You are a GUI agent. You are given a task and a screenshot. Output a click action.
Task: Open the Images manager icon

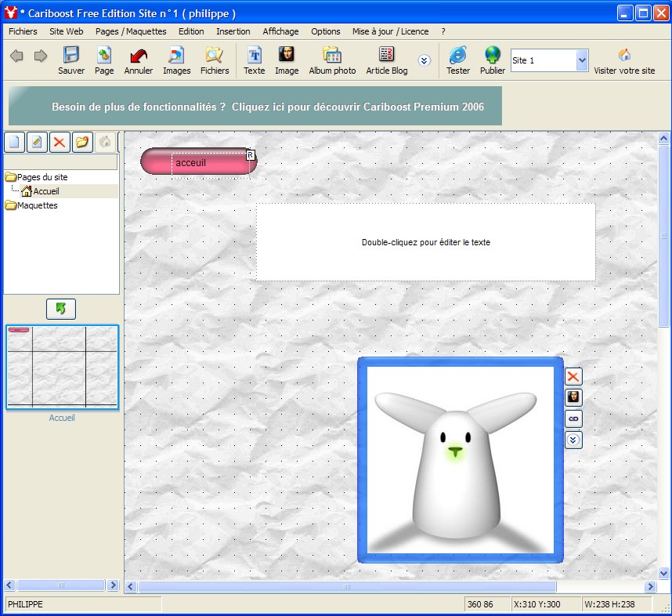pos(176,60)
